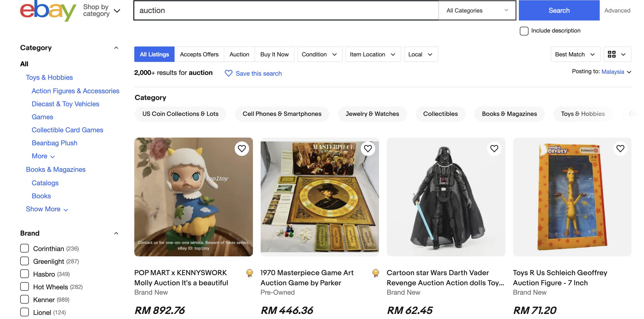Open the All Categories dropdown

click(x=477, y=11)
